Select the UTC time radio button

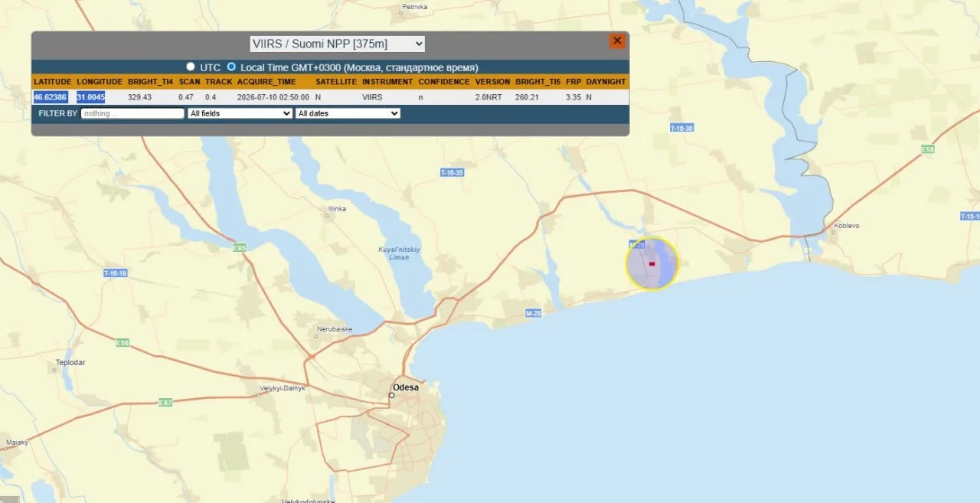pyautogui.click(x=191, y=67)
